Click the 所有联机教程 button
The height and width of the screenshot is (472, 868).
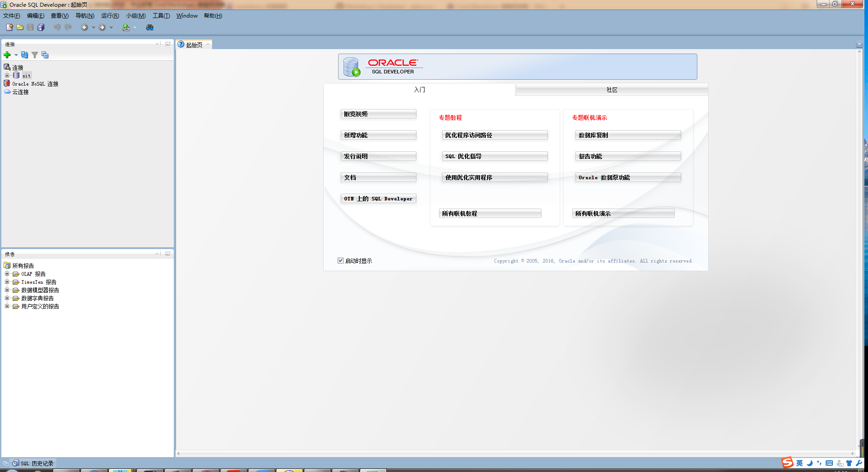pos(490,213)
